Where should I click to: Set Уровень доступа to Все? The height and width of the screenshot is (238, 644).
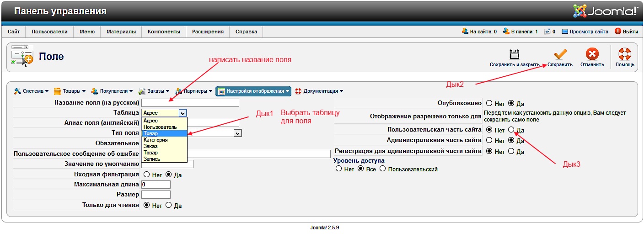(x=360, y=169)
